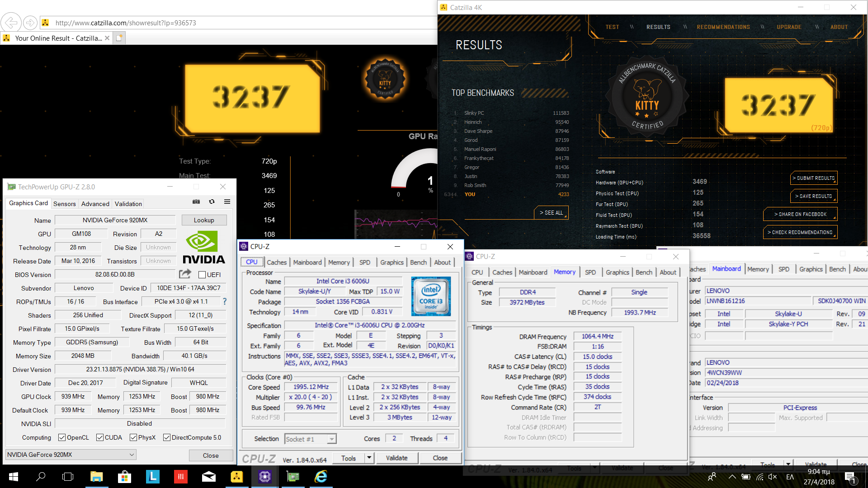Open Task View on the taskbar

click(x=68, y=476)
